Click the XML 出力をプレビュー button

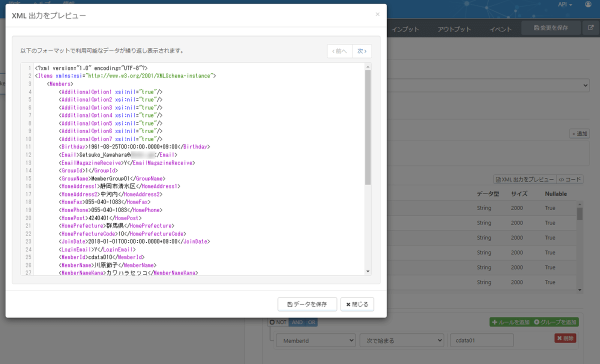(524, 179)
